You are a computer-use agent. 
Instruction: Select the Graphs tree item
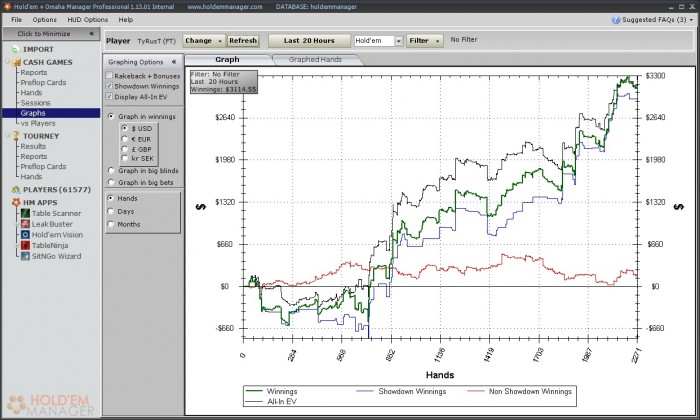tap(51, 113)
